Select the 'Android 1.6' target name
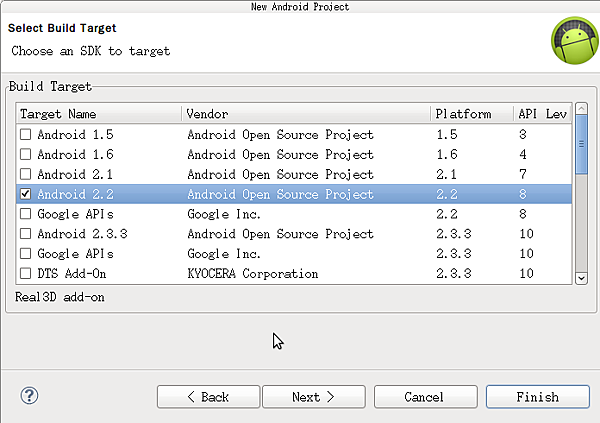Viewport: 600px width, 423px height. point(75,154)
